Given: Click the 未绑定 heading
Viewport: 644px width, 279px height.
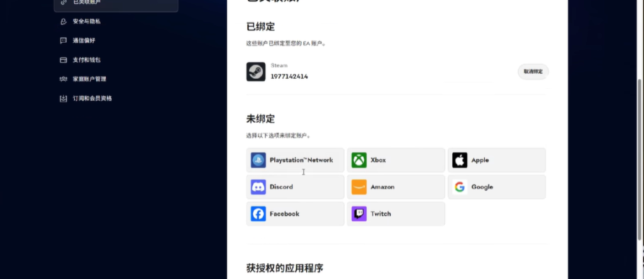Looking at the screenshot, I should (260, 119).
